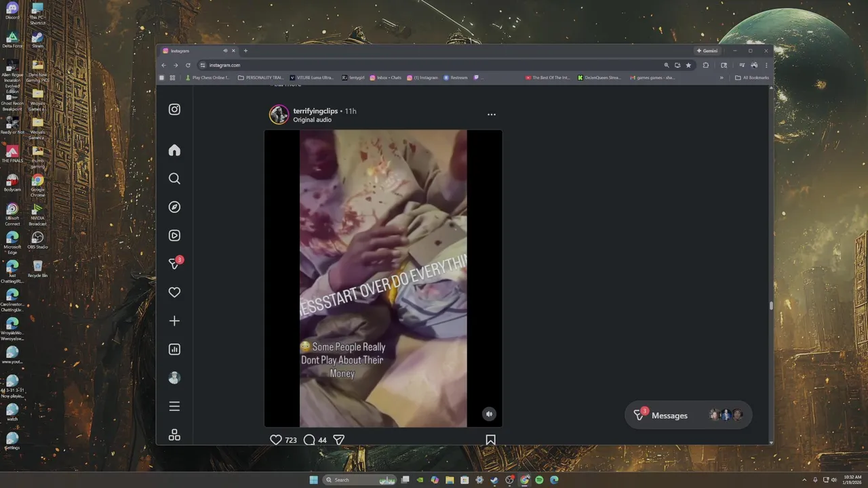Reload the Instagram page
The height and width of the screenshot is (488, 868).
[x=188, y=65]
